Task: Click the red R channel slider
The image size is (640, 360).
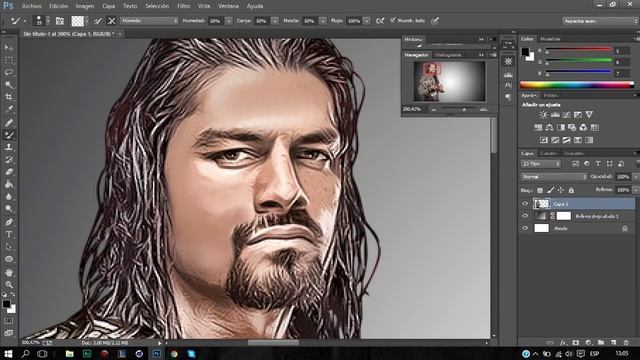Action: 579,50
